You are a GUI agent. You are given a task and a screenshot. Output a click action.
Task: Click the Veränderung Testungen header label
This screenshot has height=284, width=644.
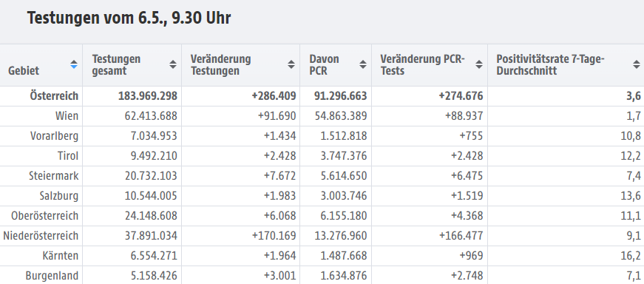(x=220, y=65)
